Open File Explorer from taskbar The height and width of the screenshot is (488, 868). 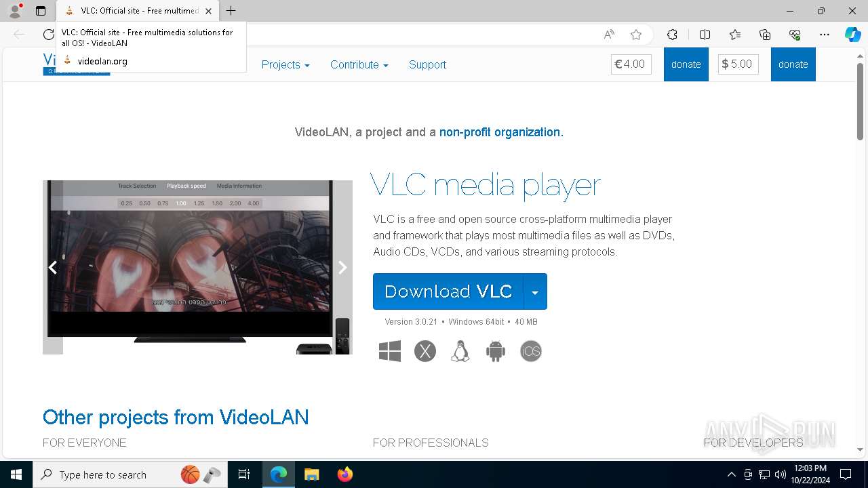[311, 474]
